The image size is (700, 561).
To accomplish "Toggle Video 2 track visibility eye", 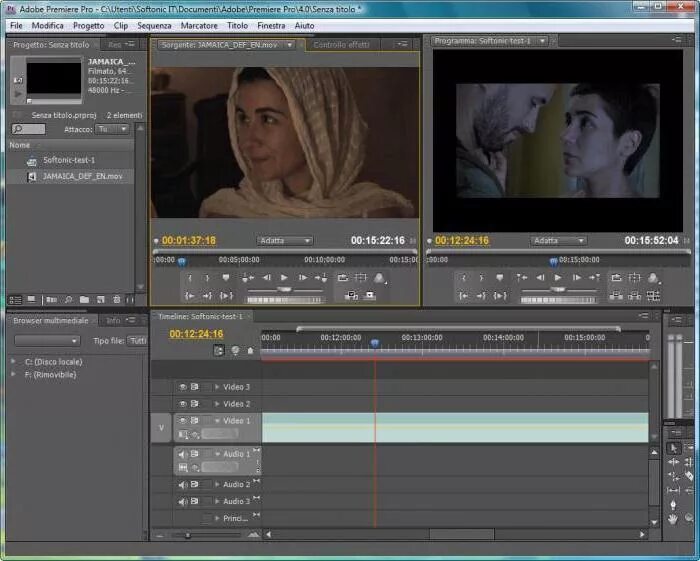I will 183,404.
